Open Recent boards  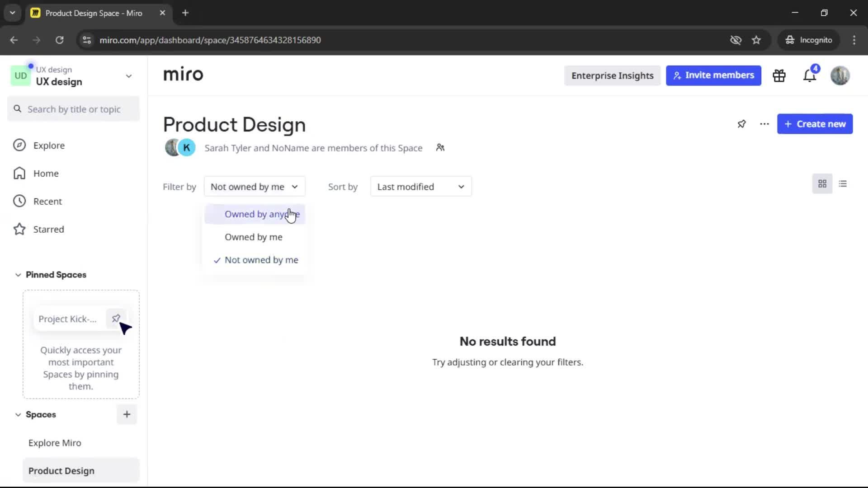tap(47, 202)
